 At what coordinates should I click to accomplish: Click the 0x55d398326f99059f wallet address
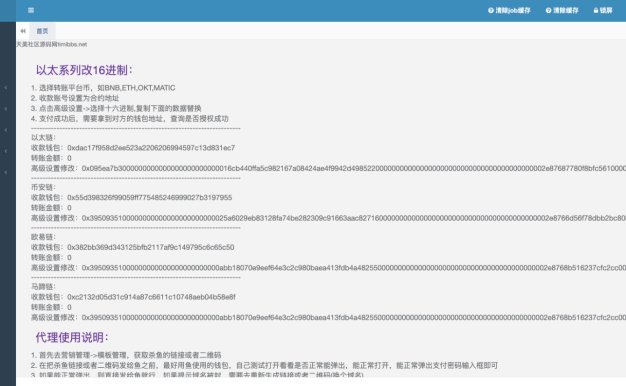click(150, 198)
